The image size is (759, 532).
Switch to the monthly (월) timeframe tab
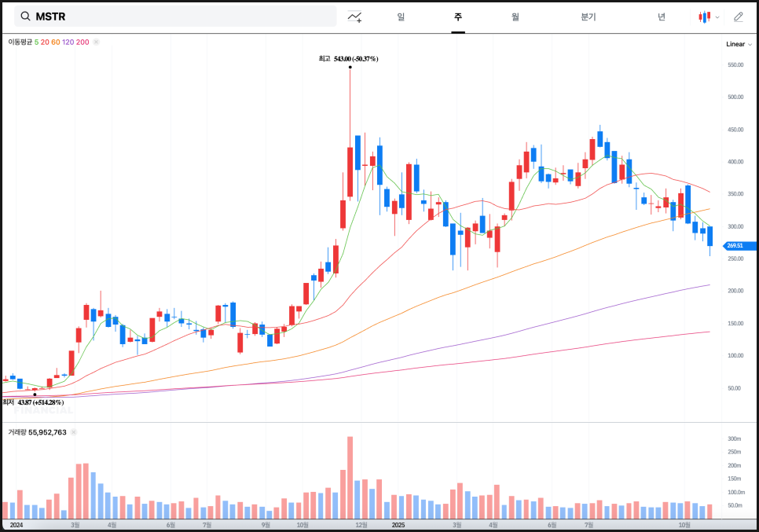pyautogui.click(x=515, y=17)
